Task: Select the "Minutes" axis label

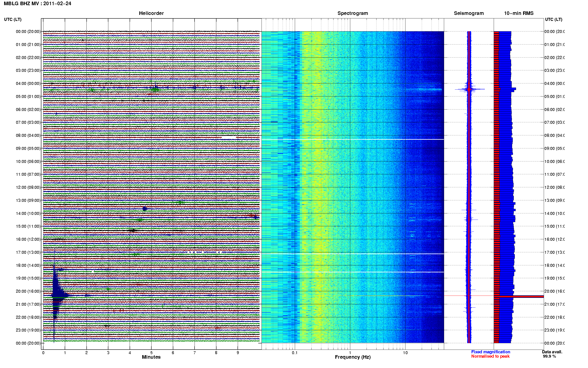Action: [151, 357]
